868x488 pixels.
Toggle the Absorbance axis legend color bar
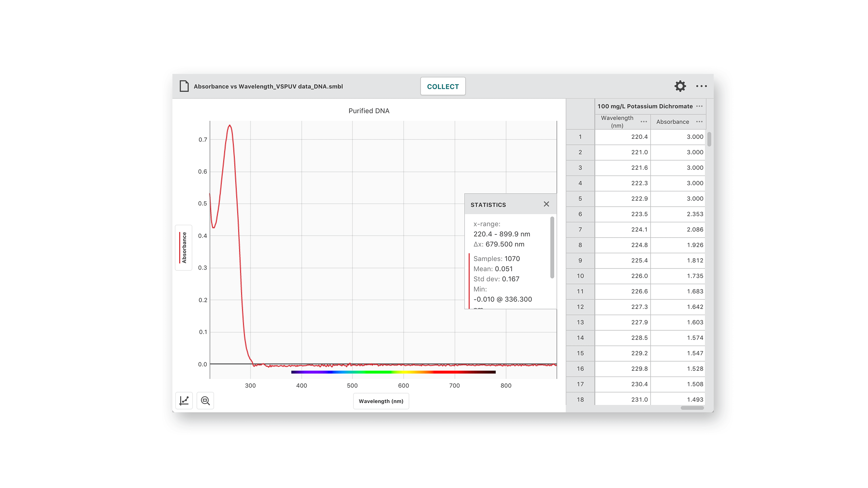point(179,248)
